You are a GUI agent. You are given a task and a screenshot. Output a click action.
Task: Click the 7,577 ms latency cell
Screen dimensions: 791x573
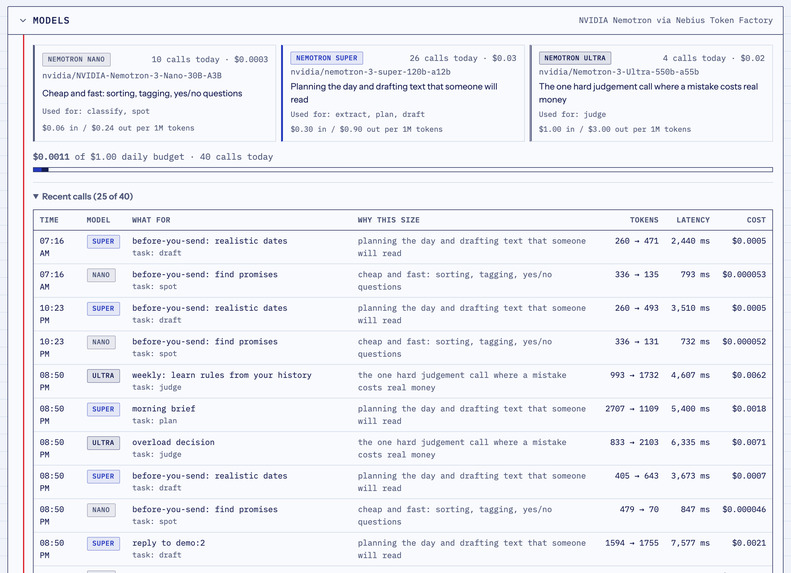point(690,543)
